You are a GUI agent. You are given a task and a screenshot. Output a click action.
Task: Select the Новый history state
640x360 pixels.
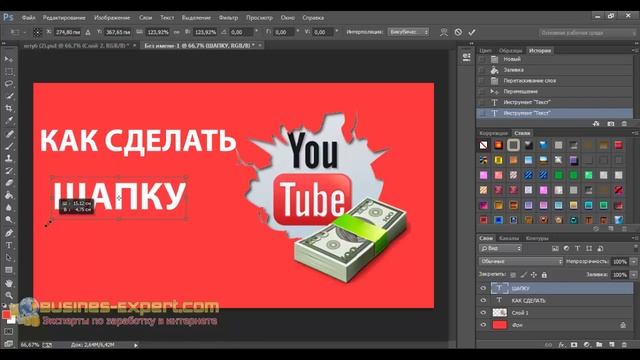pos(554,59)
